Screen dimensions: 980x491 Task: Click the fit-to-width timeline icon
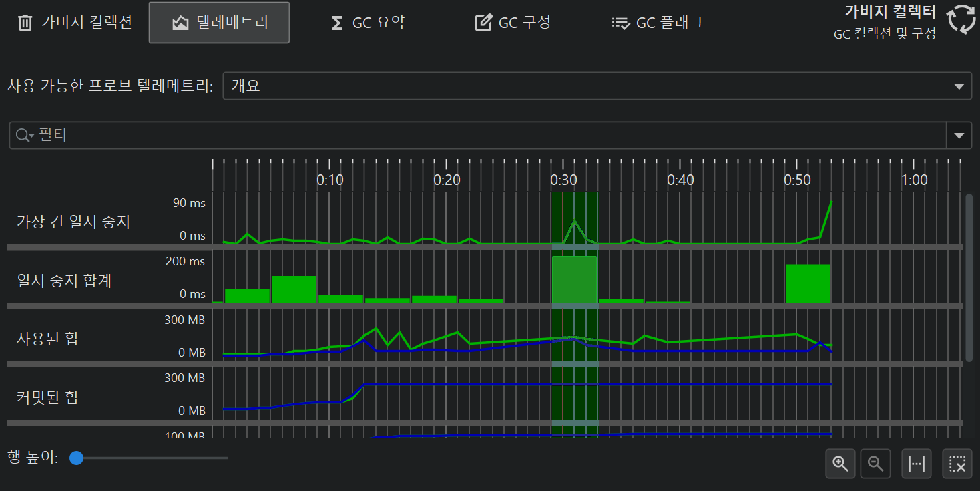917,463
